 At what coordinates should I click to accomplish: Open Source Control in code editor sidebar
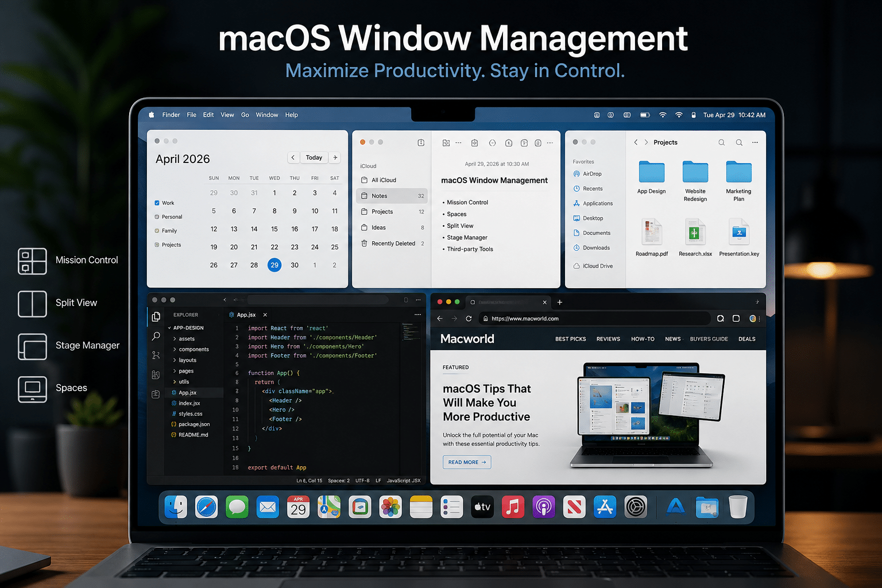pyautogui.click(x=156, y=355)
